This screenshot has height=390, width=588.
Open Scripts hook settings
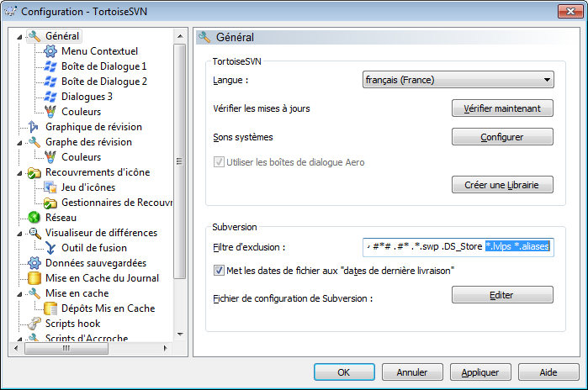click(72, 324)
